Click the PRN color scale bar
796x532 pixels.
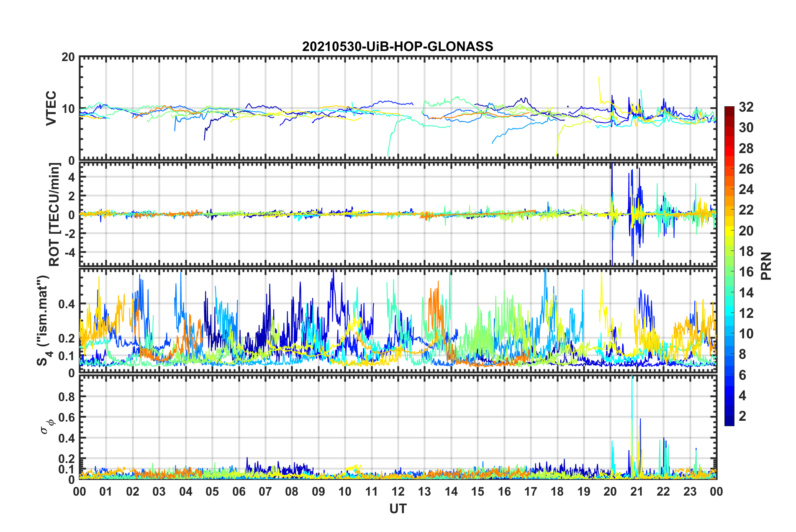729,266
